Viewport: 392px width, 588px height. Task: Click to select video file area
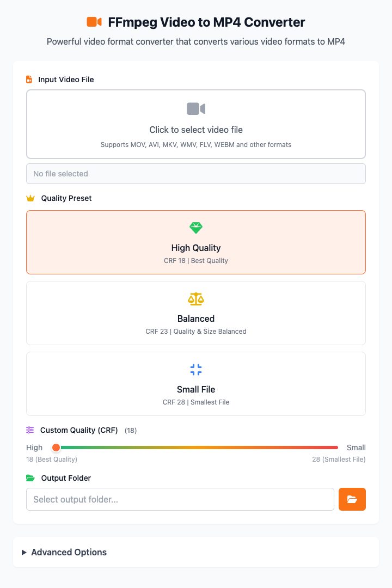(x=196, y=124)
